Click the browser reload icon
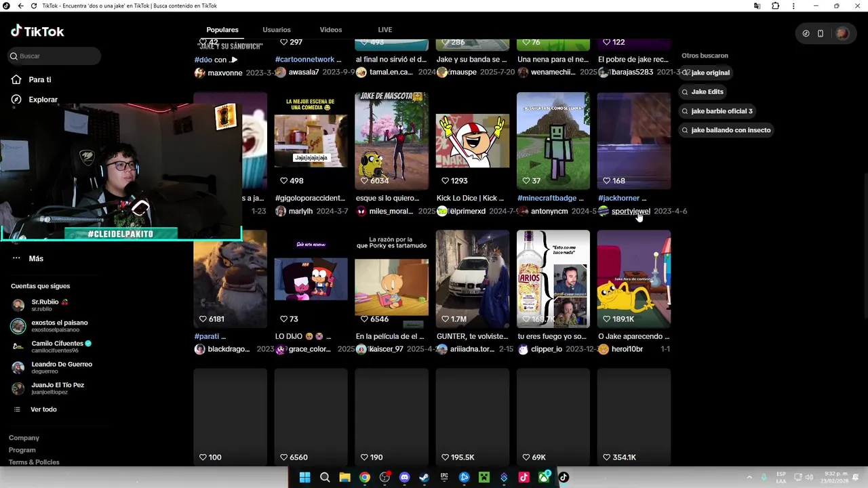The image size is (868, 488). [x=34, y=5]
